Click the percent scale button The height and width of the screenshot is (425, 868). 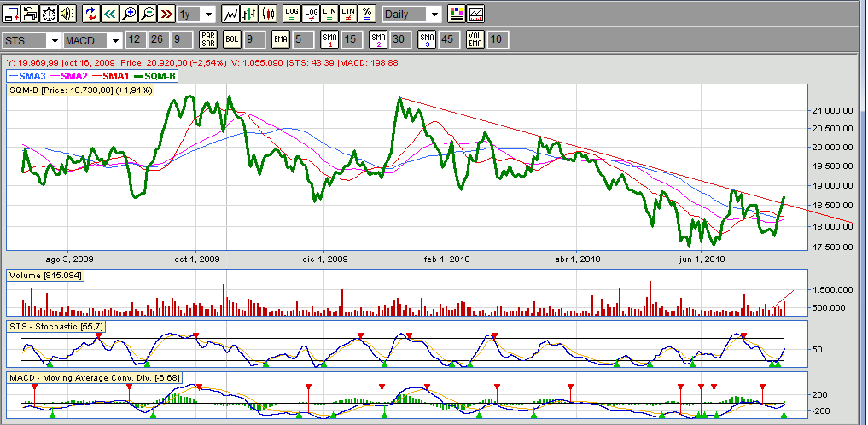click(x=366, y=14)
